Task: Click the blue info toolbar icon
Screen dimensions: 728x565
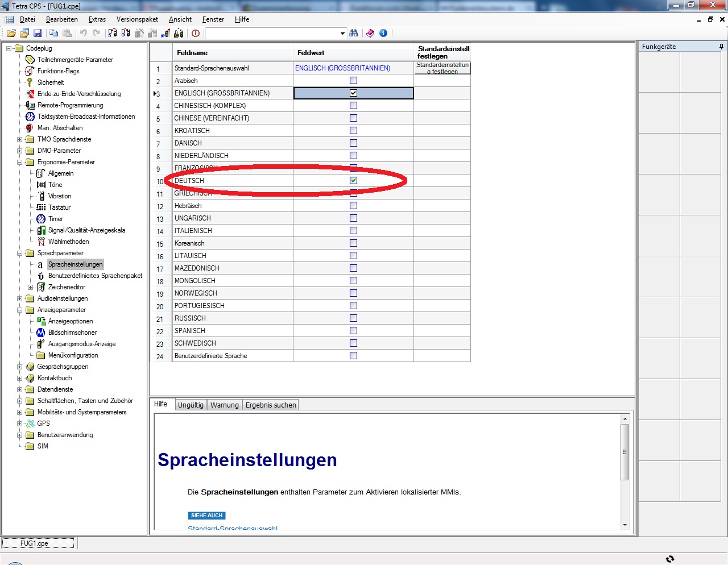Action: click(383, 34)
